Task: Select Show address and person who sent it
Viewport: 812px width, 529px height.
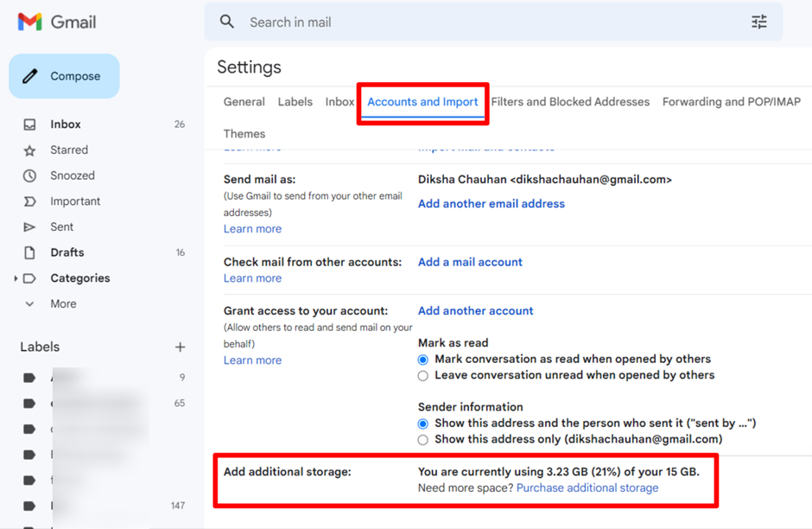Action: pyautogui.click(x=423, y=424)
